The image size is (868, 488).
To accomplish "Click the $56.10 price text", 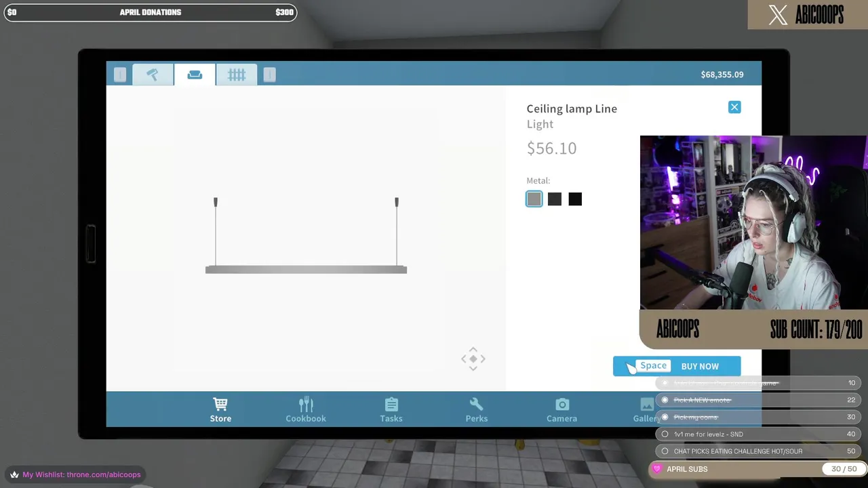I will tap(551, 148).
